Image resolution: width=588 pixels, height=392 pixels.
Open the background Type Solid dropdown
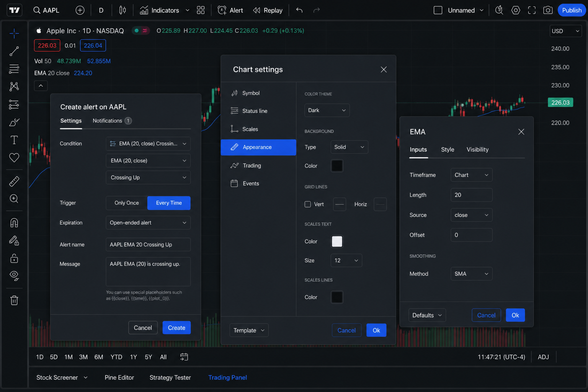pyautogui.click(x=349, y=147)
